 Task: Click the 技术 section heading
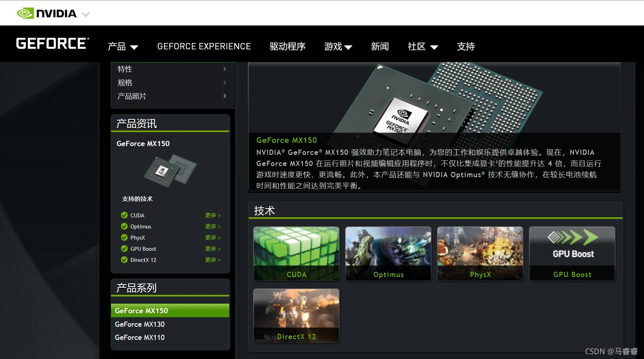click(264, 211)
